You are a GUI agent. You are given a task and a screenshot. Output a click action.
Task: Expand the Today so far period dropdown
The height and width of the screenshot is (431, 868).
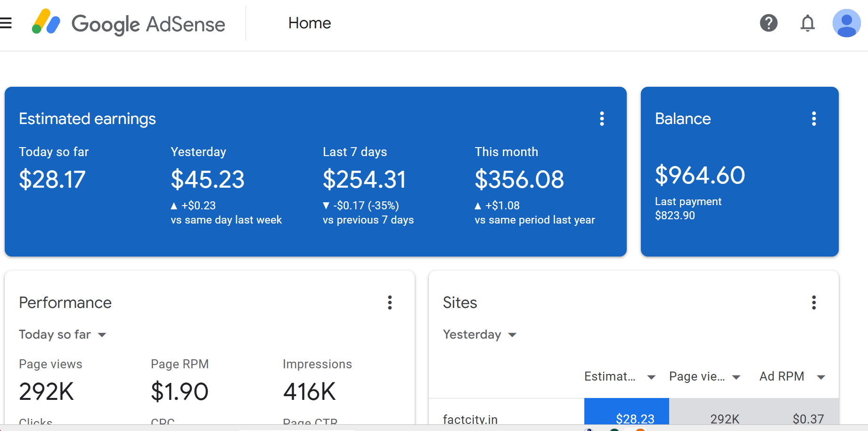pyautogui.click(x=63, y=334)
